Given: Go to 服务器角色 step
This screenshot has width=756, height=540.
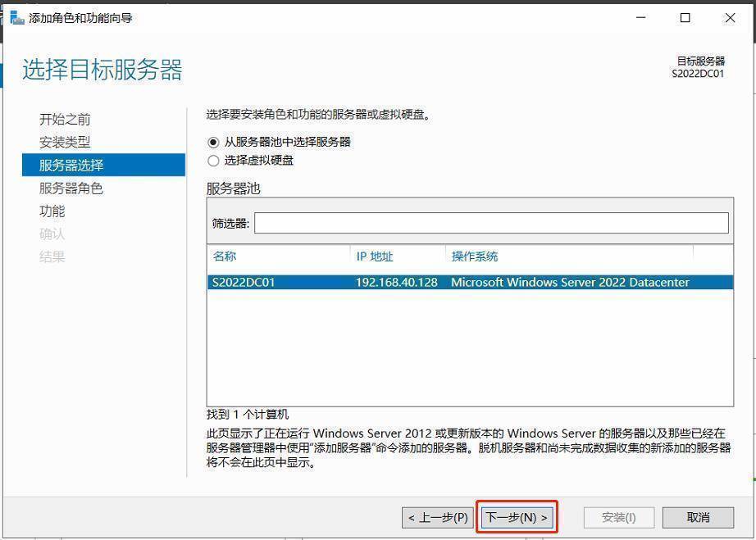Looking at the screenshot, I should (71, 188).
